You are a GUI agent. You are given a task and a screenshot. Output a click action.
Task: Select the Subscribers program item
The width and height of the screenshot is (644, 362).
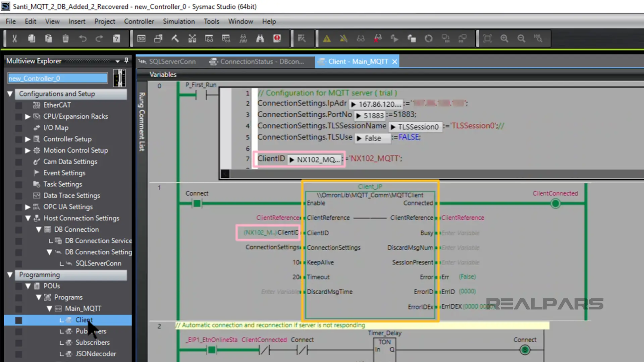(93, 342)
